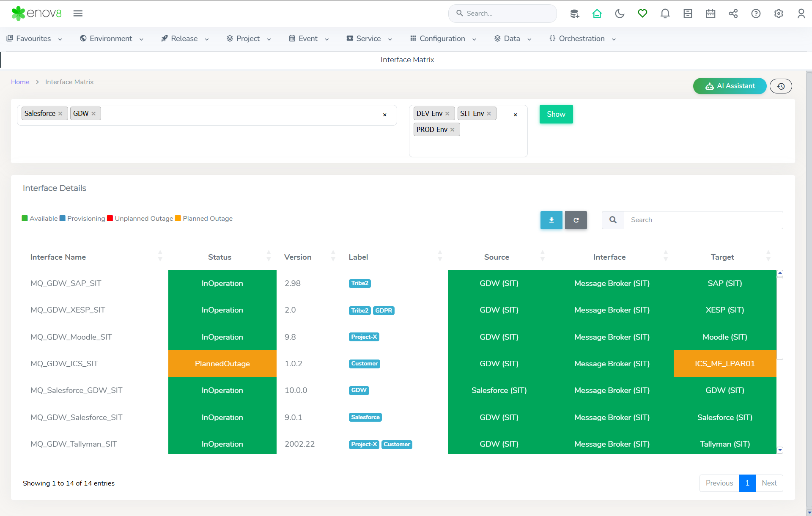Image resolution: width=812 pixels, height=516 pixels.
Task: Click the table scrollbar down arrow
Action: [780, 450]
